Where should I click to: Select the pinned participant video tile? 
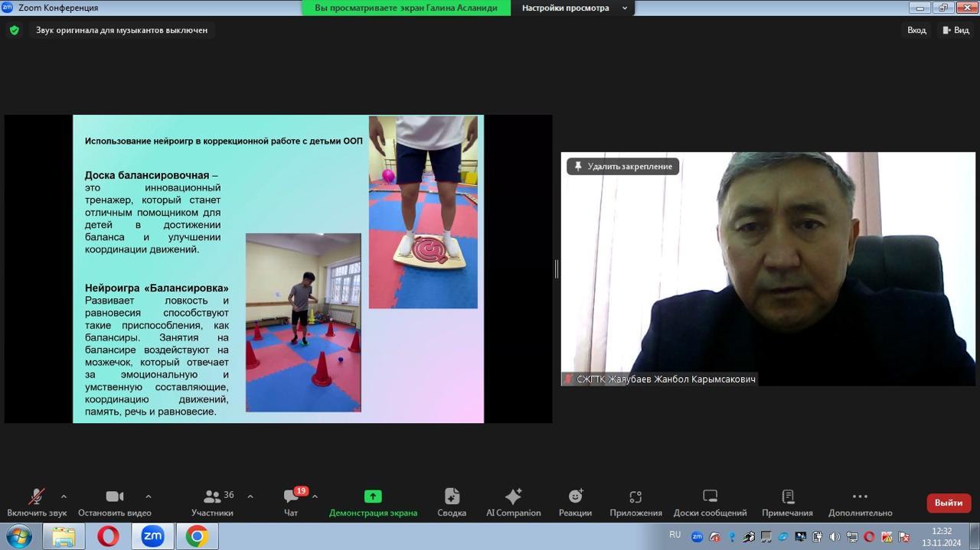[x=768, y=268]
